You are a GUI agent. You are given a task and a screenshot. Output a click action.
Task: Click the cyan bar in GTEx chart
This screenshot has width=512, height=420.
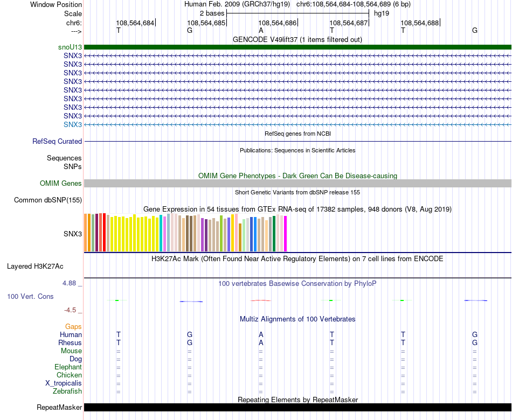pos(161,233)
